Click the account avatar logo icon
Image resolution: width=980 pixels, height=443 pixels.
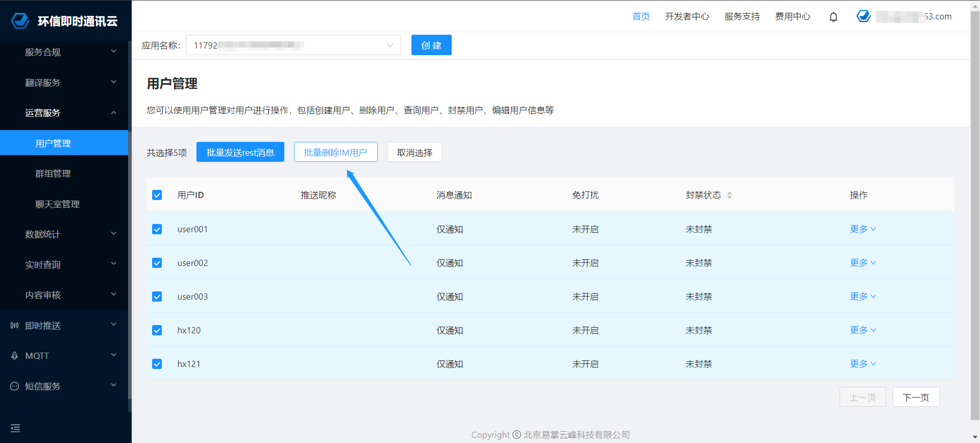tap(864, 16)
